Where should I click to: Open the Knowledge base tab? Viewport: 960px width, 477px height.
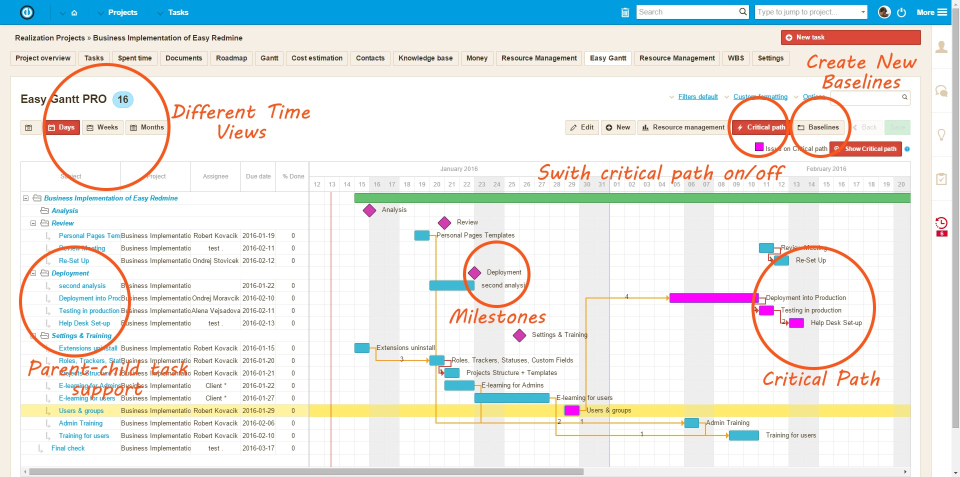tap(426, 58)
